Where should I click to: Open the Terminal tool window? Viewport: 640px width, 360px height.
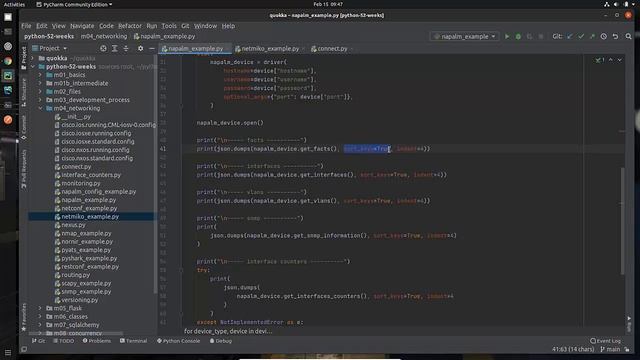click(133, 341)
